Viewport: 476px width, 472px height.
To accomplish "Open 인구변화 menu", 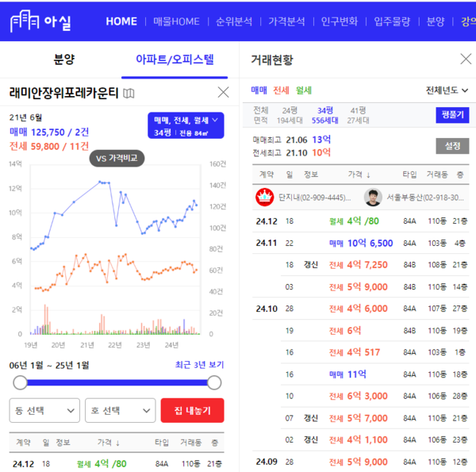I will (x=340, y=21).
